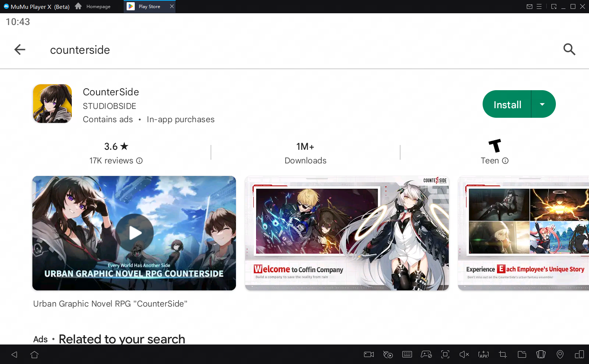Open the virtual location pin tool
This screenshot has height=364, width=589.
(560, 354)
